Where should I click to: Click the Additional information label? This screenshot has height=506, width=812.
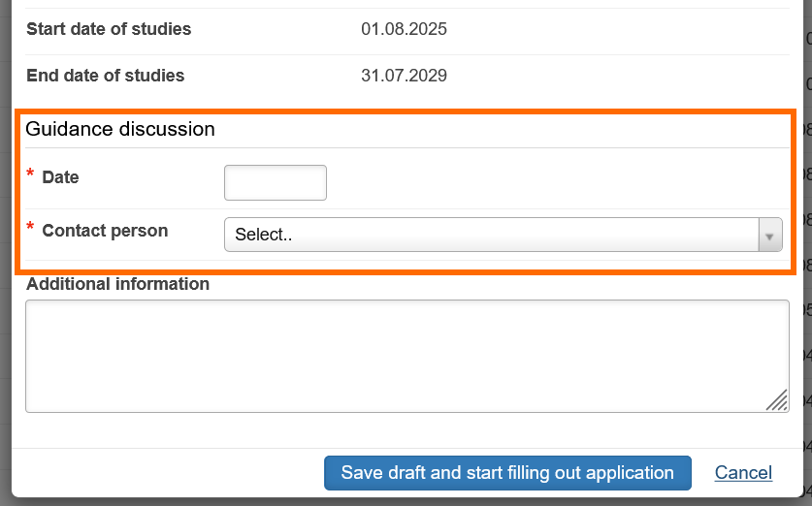pos(117,284)
